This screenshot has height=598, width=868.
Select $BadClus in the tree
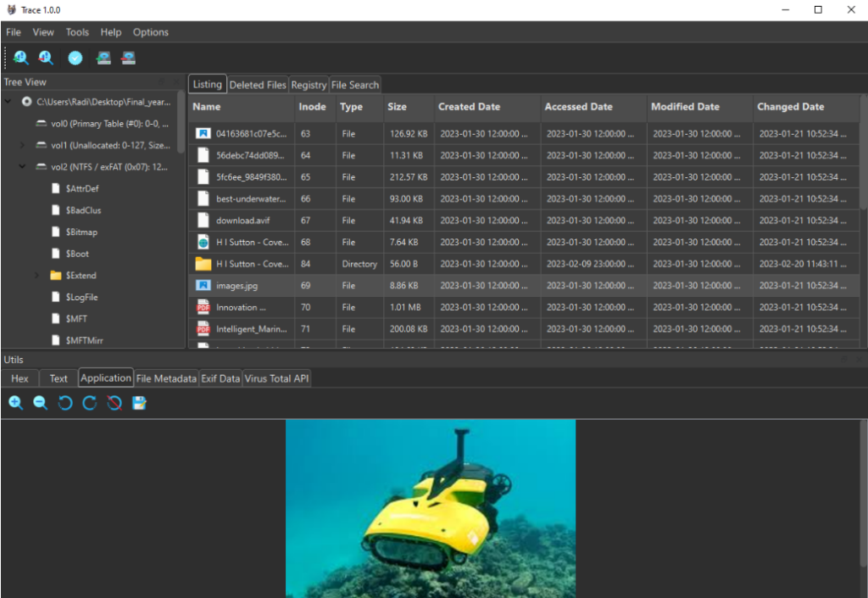coord(75,210)
